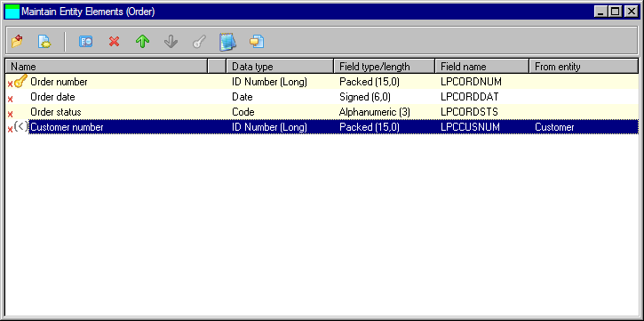Image resolution: width=644 pixels, height=321 pixels.
Task: Select the Order number row
Action: [x=322, y=82]
